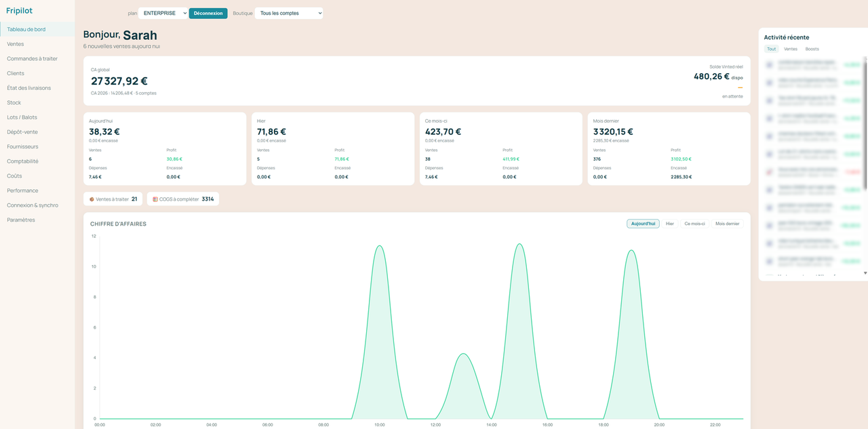The image size is (868, 429).
Task: Click the 'Solde Vinted réel' label
Action: [726, 66]
